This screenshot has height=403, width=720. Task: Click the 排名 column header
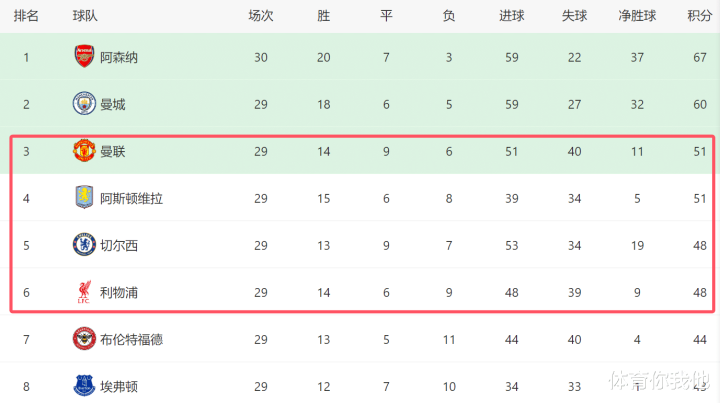pos(26,16)
